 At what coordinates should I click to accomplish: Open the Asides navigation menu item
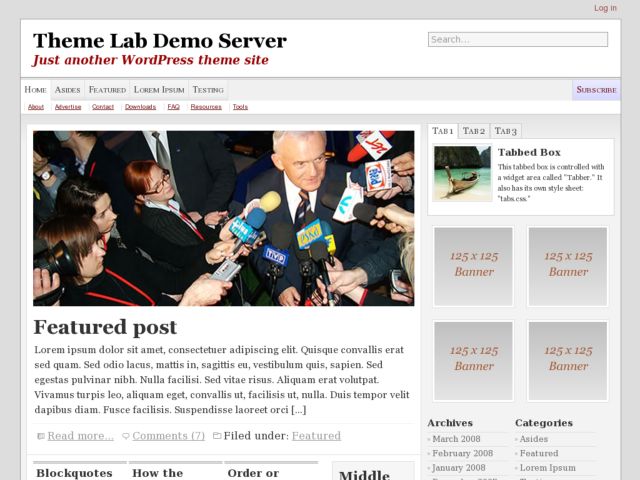(x=68, y=90)
